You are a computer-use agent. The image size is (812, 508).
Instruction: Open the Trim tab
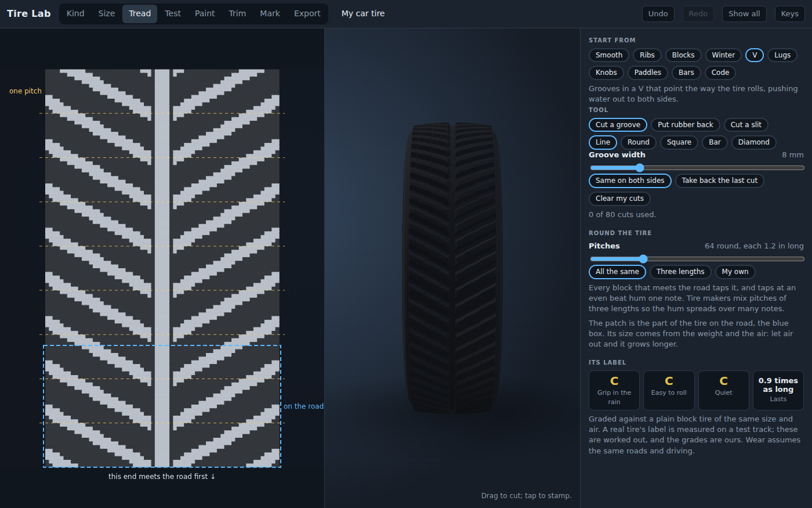point(237,13)
